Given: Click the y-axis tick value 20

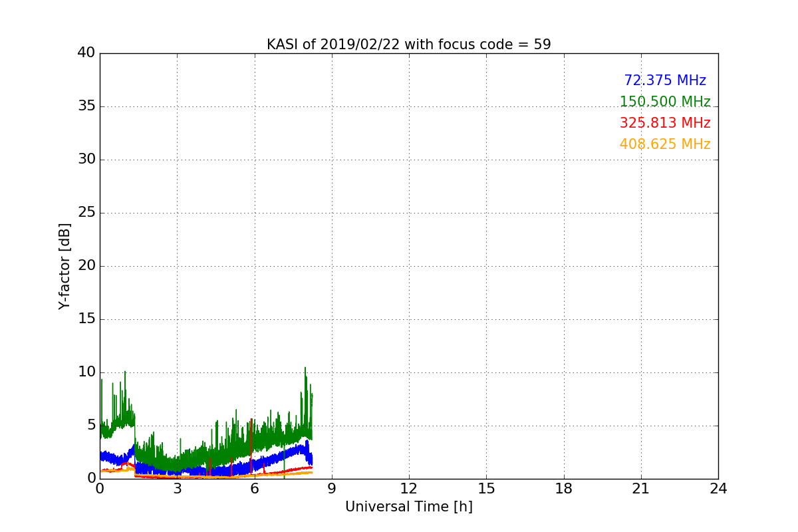Looking at the screenshot, I should tap(86, 266).
